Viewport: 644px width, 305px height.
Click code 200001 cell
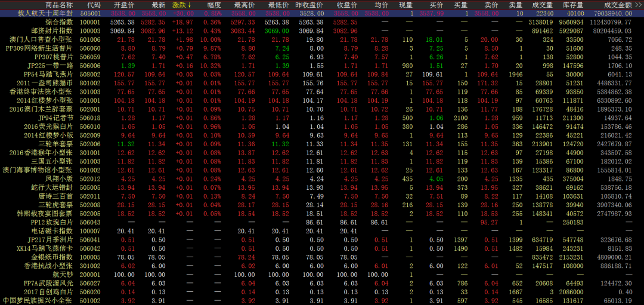tap(90, 275)
